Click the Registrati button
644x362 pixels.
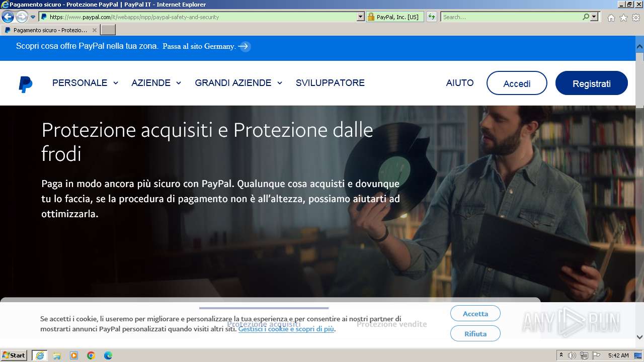point(591,83)
